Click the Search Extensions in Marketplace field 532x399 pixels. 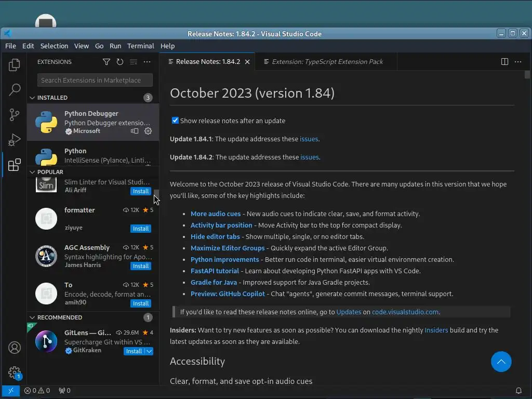pyautogui.click(x=95, y=81)
